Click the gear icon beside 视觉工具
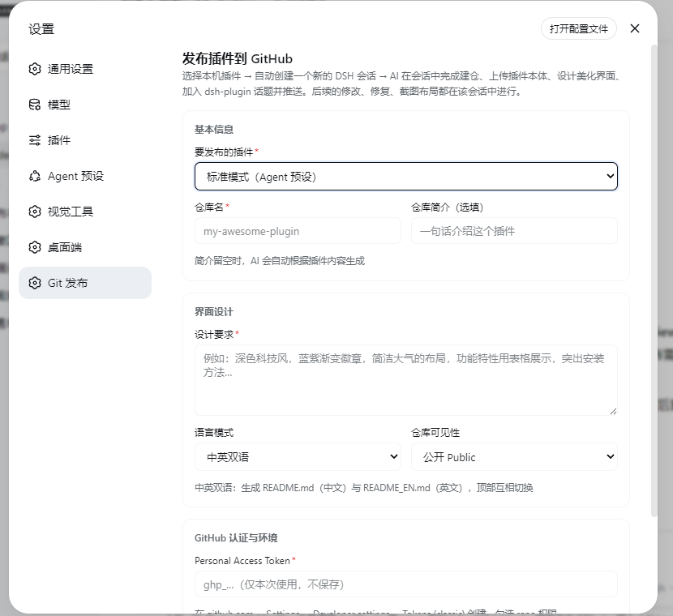673x616 pixels. coord(35,212)
